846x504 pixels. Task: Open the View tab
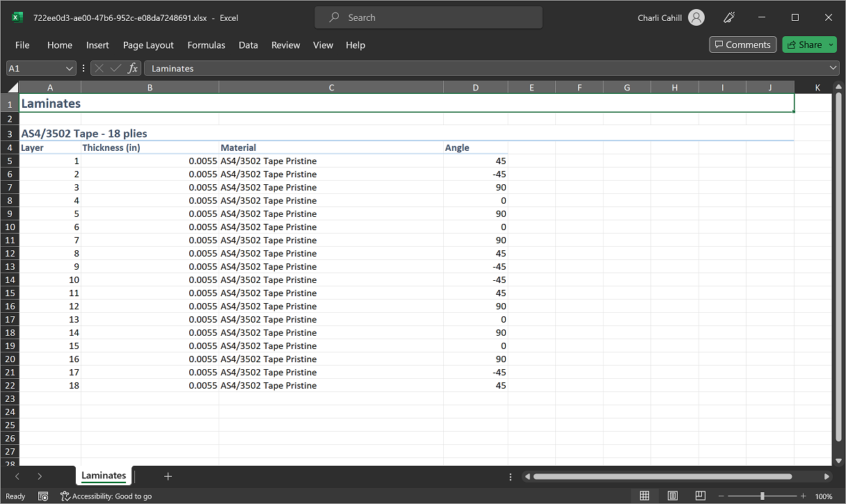tap(323, 44)
